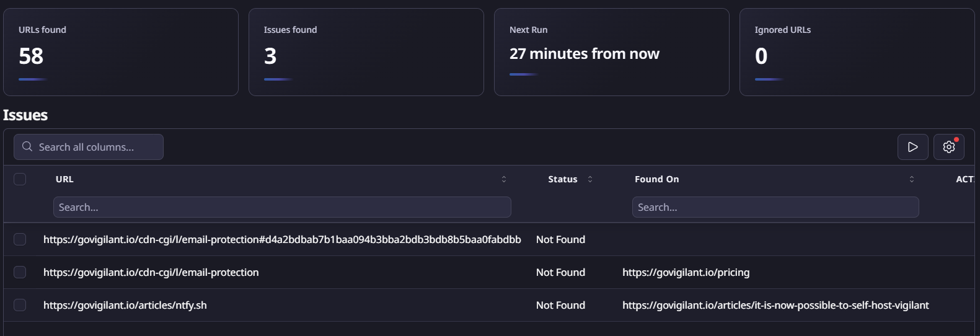Image resolution: width=980 pixels, height=336 pixels.
Task: Click the URL column header label
Action: click(x=64, y=179)
